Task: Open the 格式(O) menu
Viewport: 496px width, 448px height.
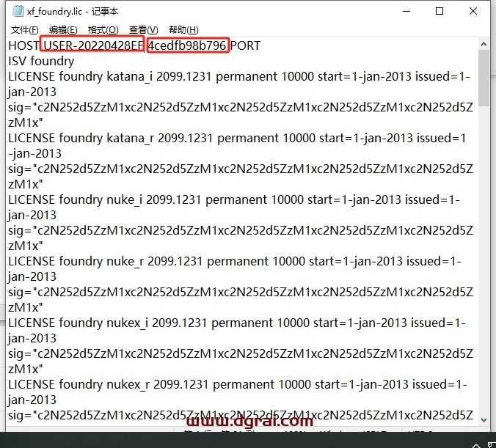Action: (103, 30)
